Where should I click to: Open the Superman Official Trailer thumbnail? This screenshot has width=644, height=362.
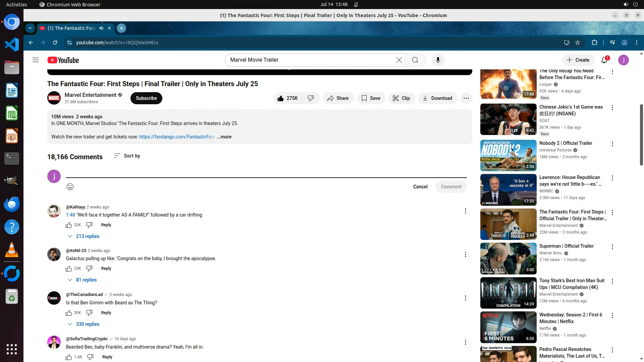click(x=508, y=258)
